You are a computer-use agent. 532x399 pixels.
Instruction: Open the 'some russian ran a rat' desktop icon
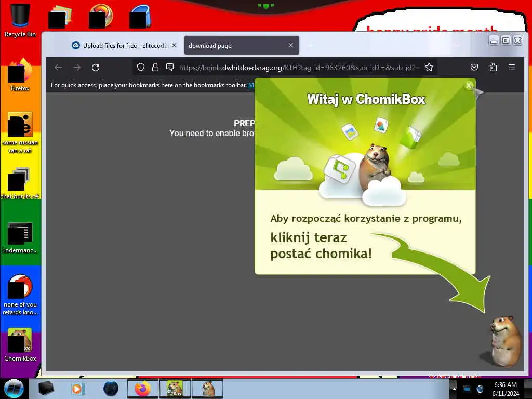pos(20,132)
